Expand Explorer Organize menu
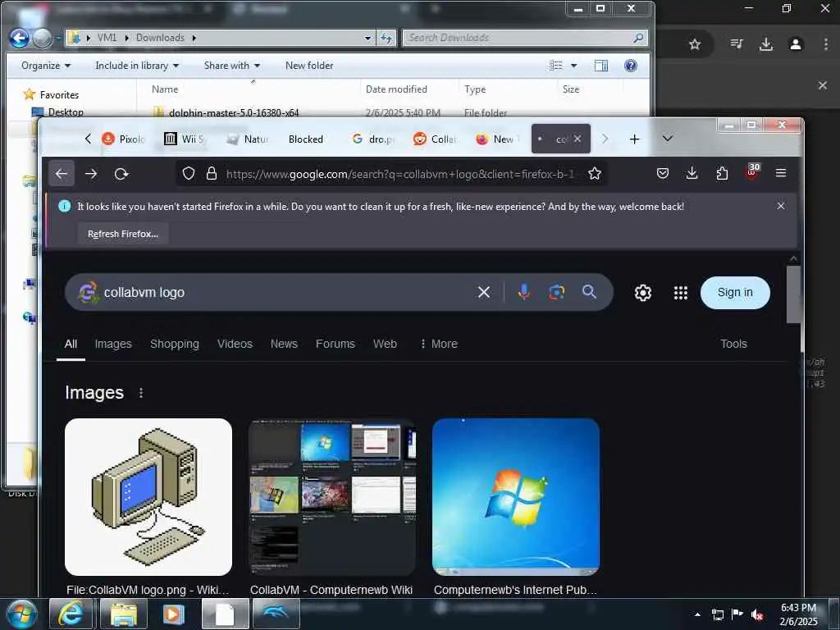 pyautogui.click(x=46, y=66)
